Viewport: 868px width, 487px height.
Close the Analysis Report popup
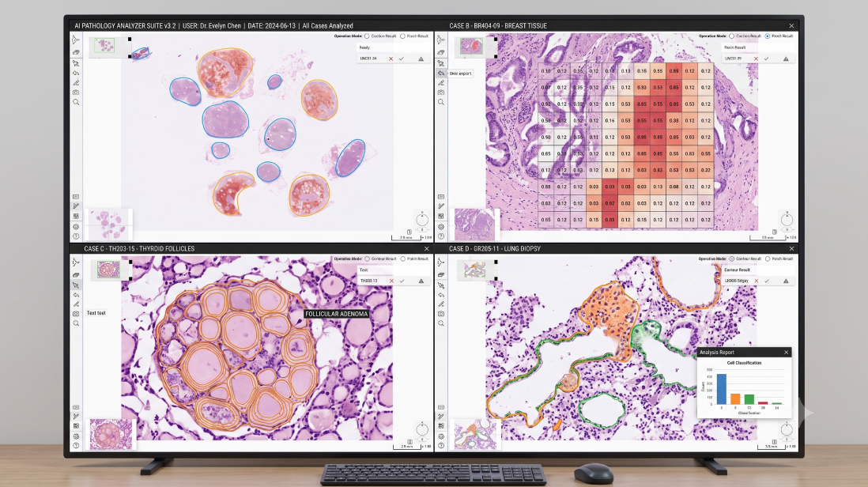(786, 353)
